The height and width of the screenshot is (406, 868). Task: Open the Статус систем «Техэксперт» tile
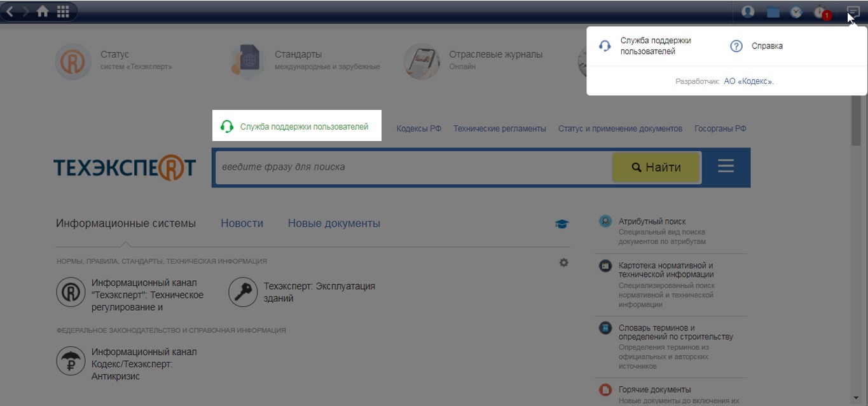pyautogui.click(x=114, y=61)
